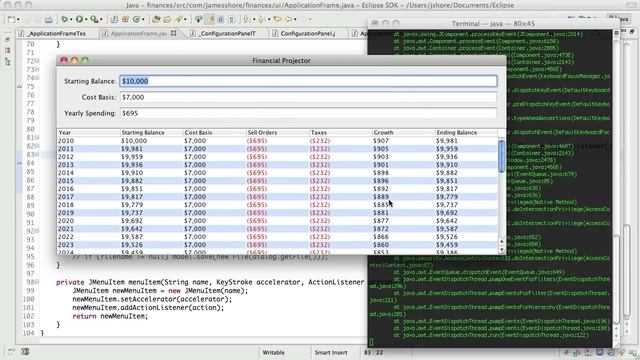Open the Previous Annotation dropdown arrow
This screenshot has width=640, height=360.
(269, 19)
